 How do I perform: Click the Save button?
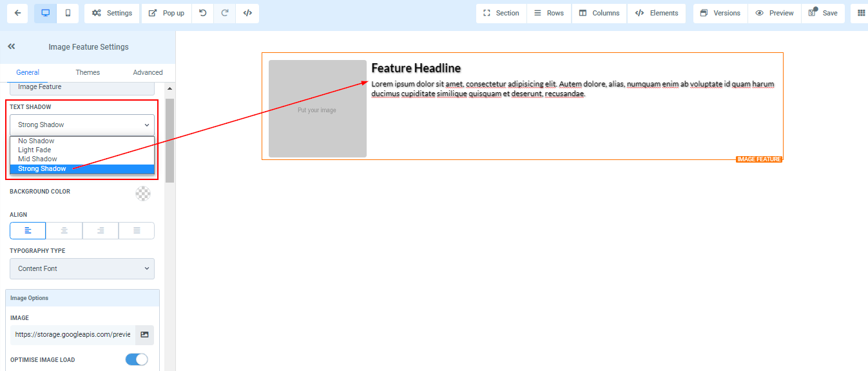pos(823,13)
